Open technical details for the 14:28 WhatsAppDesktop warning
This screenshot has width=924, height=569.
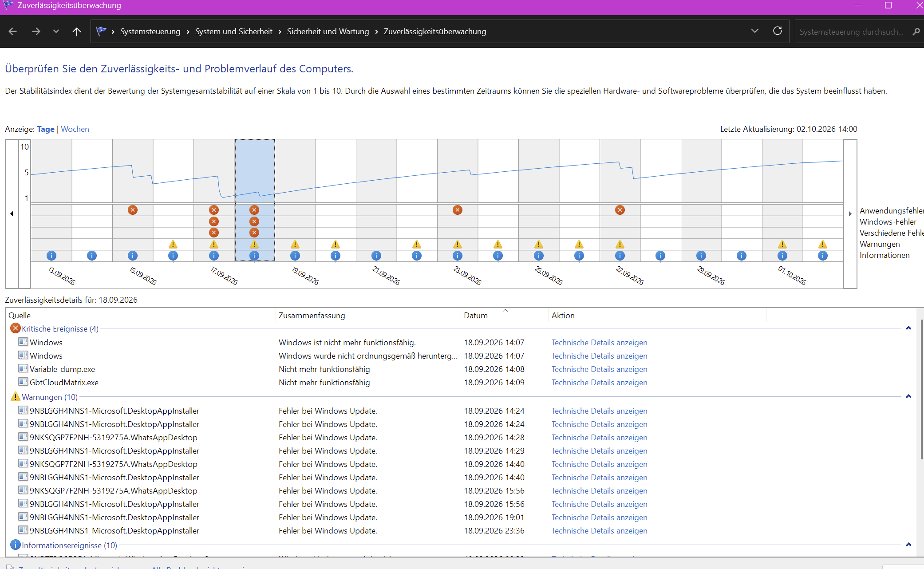(x=599, y=438)
